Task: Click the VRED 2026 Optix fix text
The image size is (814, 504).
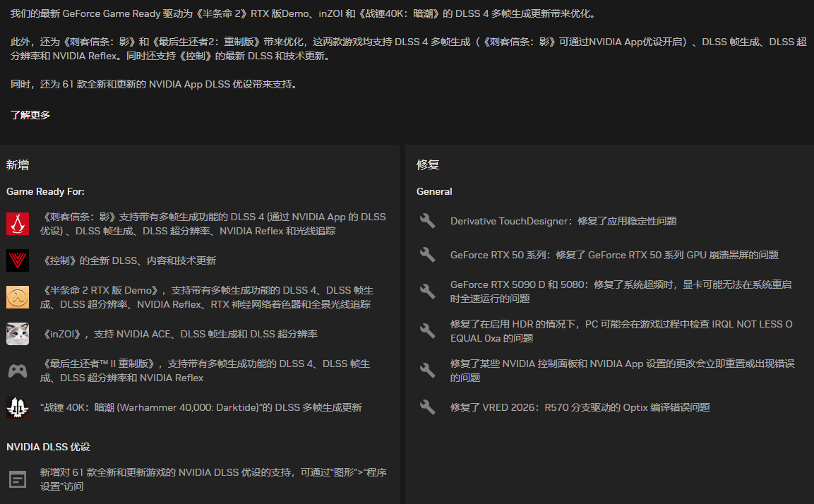Action: (580, 407)
